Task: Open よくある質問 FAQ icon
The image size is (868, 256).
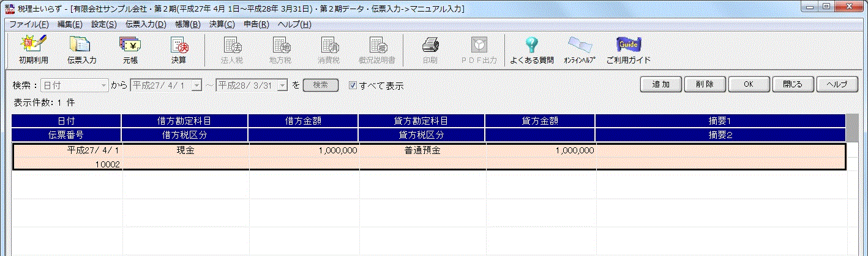Action: (531, 49)
